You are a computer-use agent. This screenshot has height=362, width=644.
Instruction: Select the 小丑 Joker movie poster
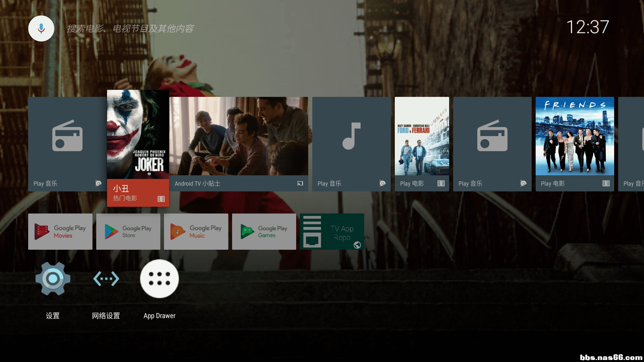[x=138, y=134]
